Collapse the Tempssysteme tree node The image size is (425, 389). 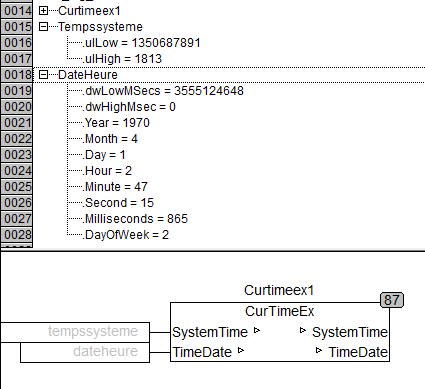coord(43,27)
